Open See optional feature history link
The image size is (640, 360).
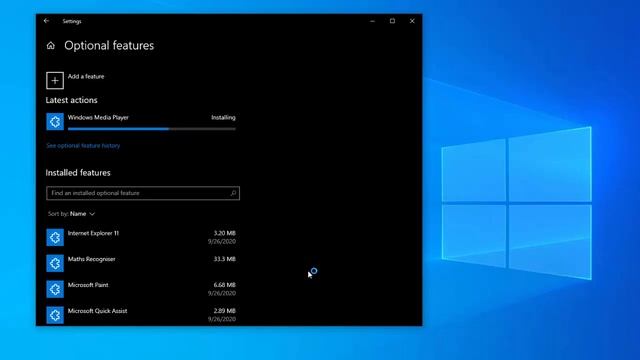click(x=83, y=146)
